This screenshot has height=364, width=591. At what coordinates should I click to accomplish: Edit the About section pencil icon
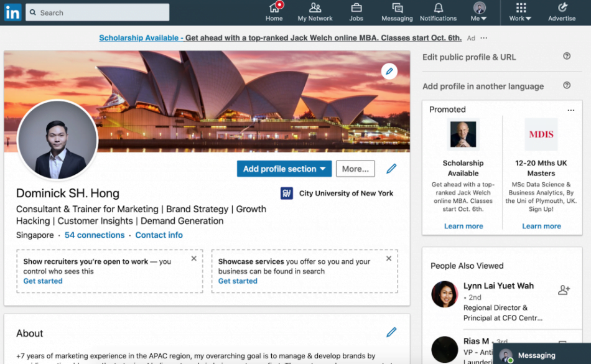391,333
